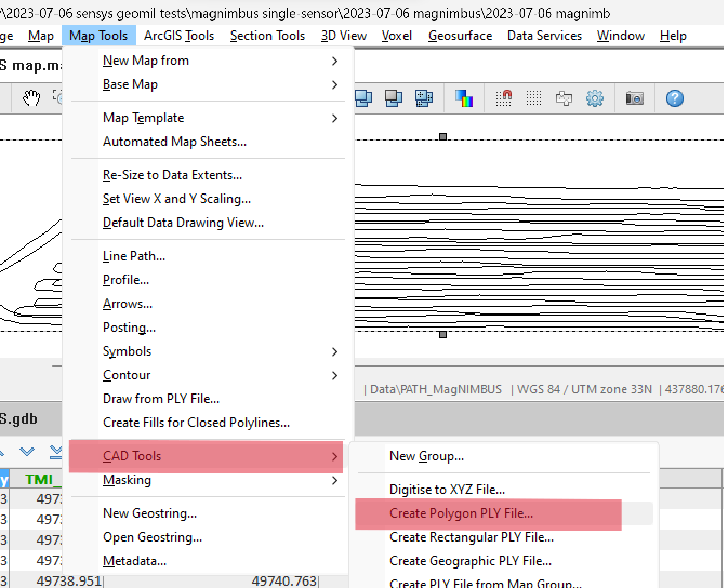This screenshot has width=724, height=588.
Task: Open the settings gear on the map toolbar
Action: click(x=595, y=98)
